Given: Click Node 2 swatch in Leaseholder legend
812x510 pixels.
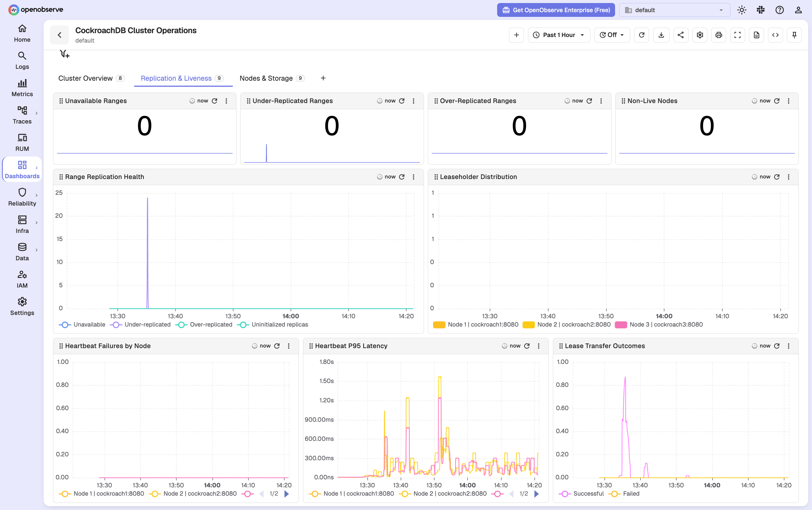Looking at the screenshot, I should pos(528,325).
